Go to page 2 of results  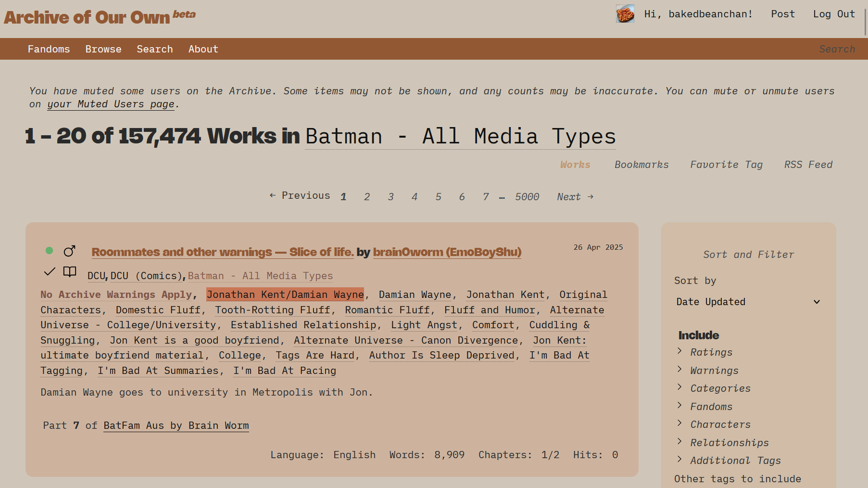click(x=367, y=197)
